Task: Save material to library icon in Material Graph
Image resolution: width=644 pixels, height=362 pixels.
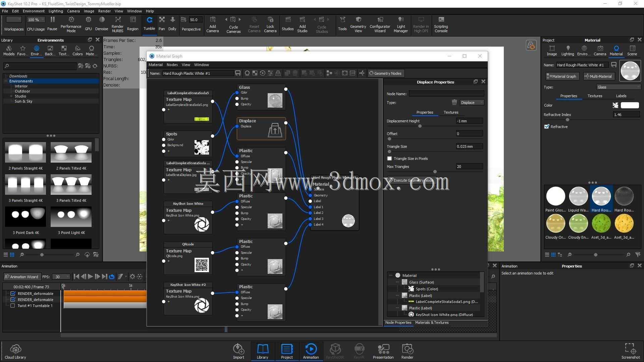Action: pos(238,73)
